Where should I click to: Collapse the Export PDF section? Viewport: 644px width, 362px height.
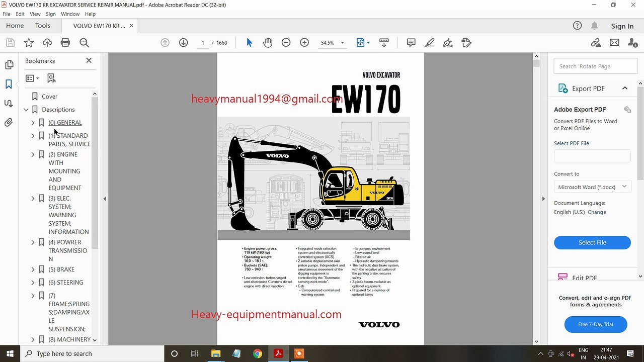[x=625, y=88]
